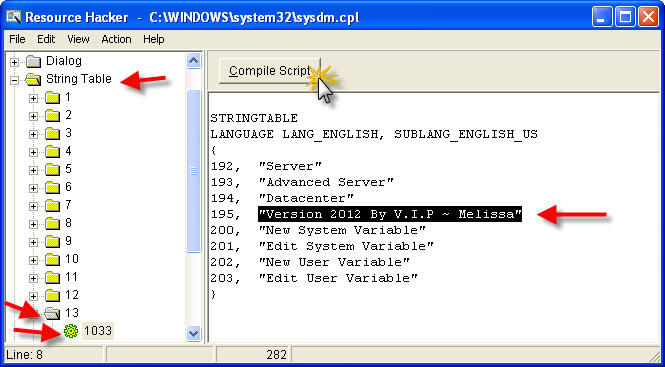
Task: Click the Compile Script button
Action: [270, 71]
